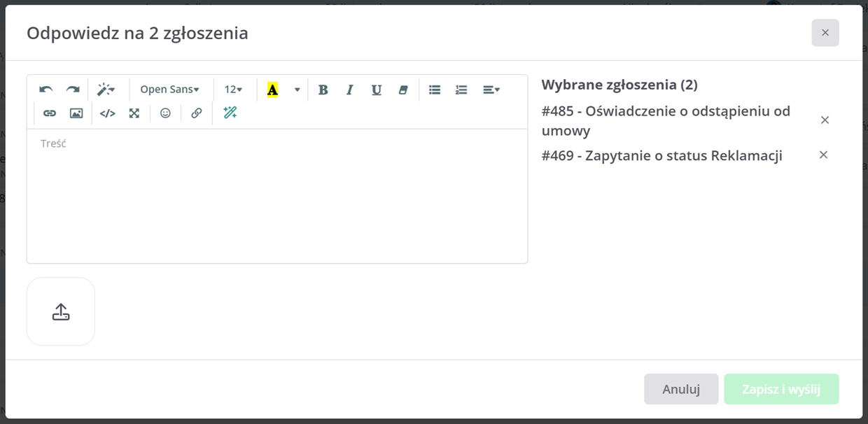Click the eraser clear-formatting icon
868x424 pixels.
402,90
